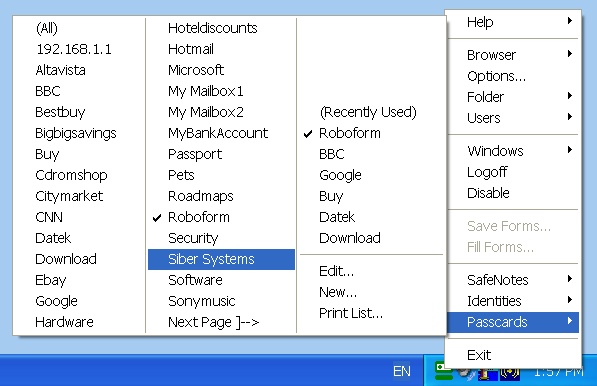The height and width of the screenshot is (386, 597).
Task: Open BBC in the full passcard list
Action: click(79, 91)
